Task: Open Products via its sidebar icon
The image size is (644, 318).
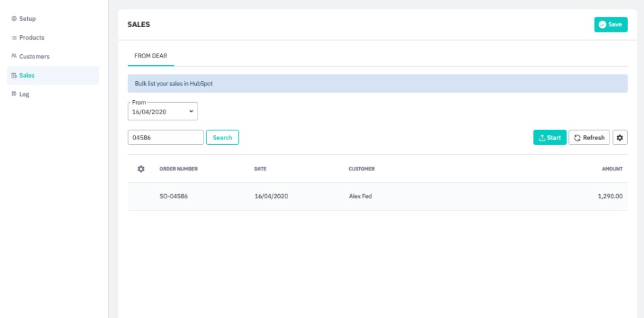Action: (14, 38)
